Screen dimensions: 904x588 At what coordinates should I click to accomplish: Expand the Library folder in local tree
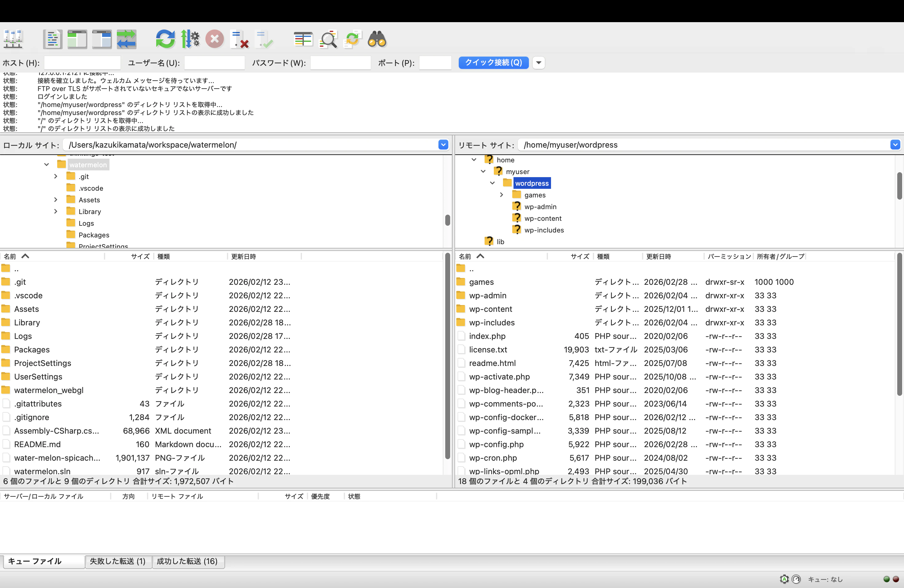pos(56,211)
